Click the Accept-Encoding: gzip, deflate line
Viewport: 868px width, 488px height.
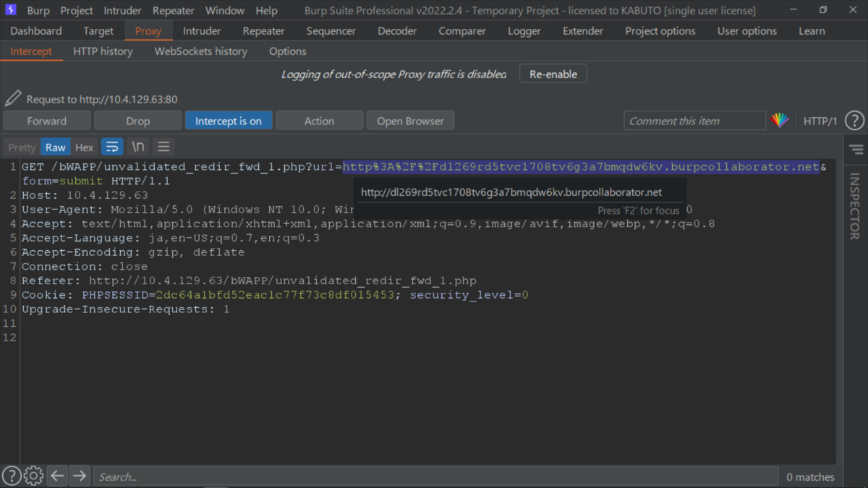(x=133, y=252)
